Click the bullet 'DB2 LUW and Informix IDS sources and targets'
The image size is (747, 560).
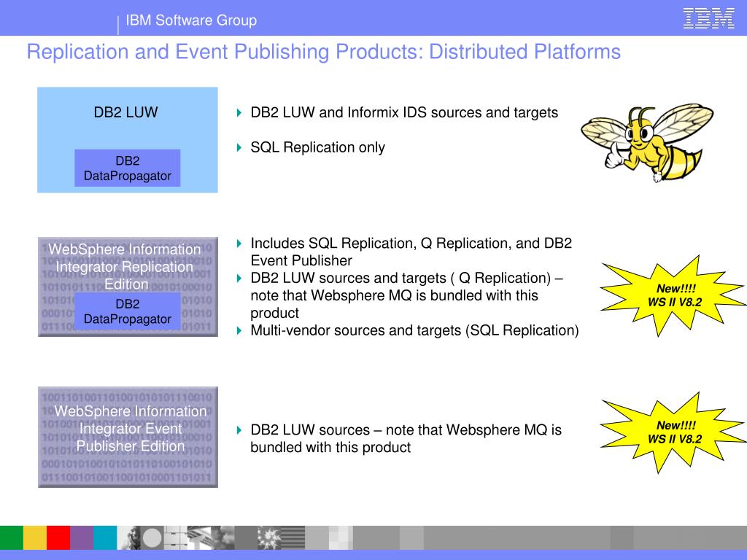[x=404, y=112]
